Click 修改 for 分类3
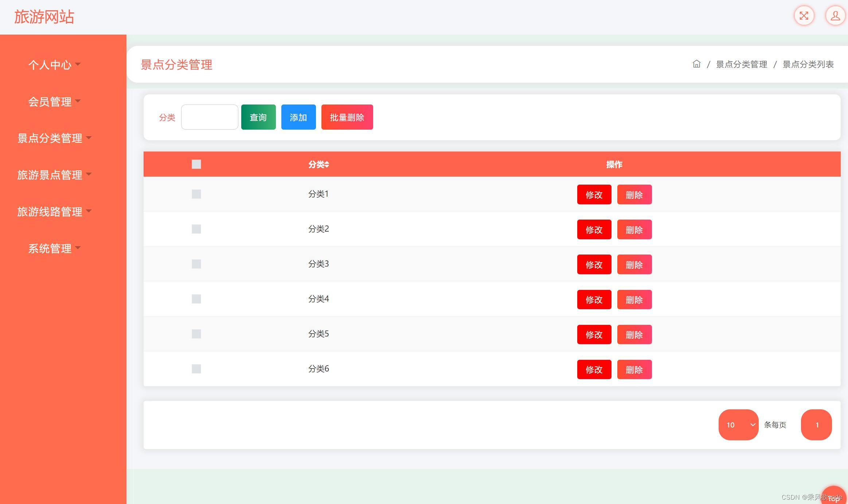The image size is (848, 504). pos(594,265)
